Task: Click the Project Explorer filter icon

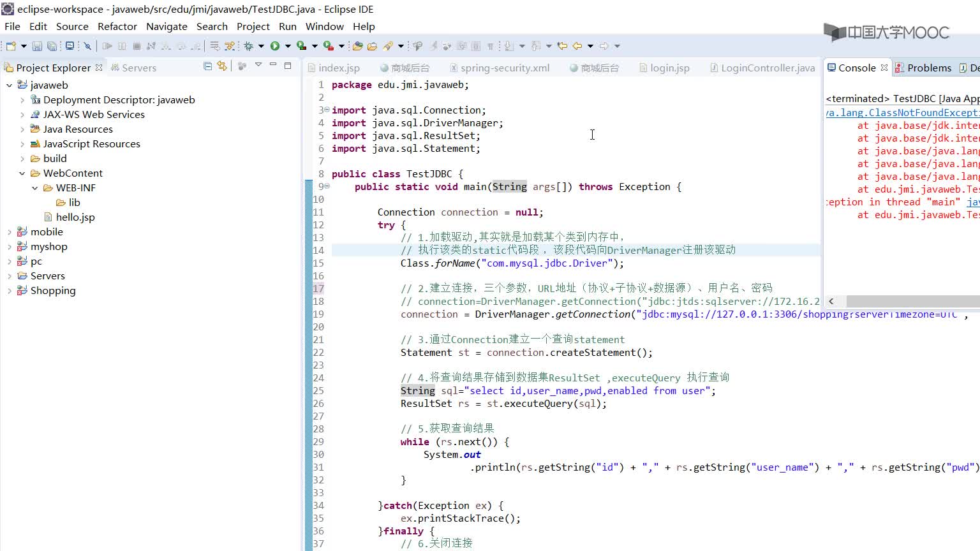Action: click(242, 66)
